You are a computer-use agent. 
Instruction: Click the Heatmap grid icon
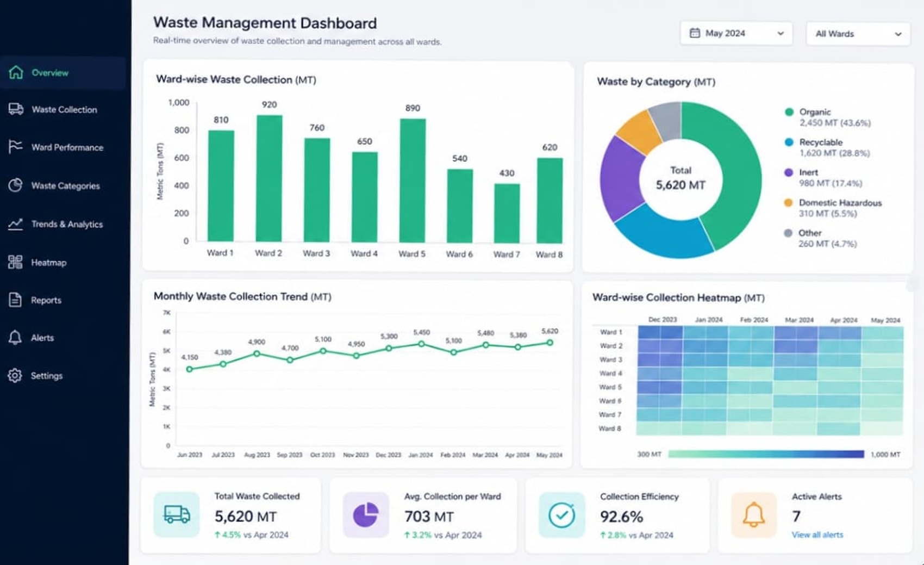pos(15,262)
